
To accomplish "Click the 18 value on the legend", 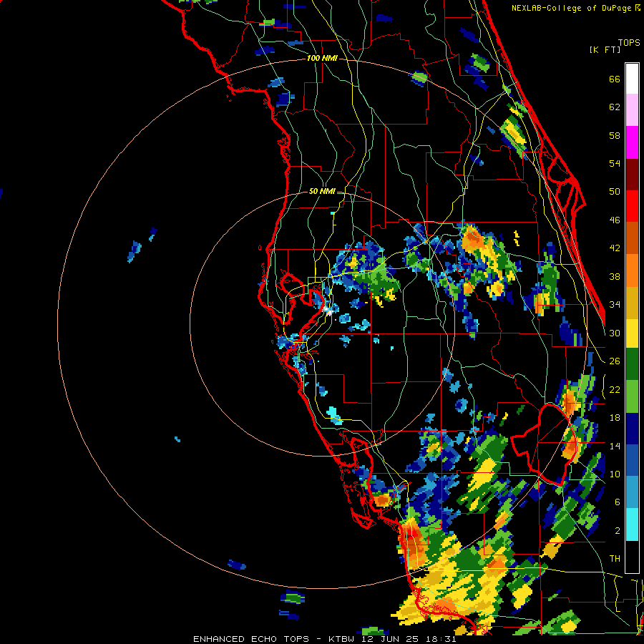I will (615, 418).
